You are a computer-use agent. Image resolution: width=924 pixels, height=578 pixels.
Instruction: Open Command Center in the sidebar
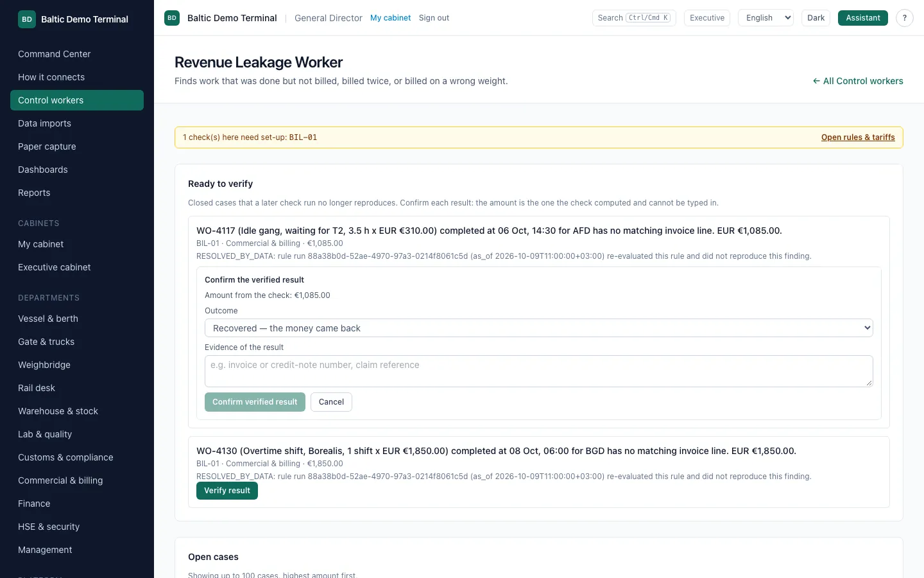click(x=77, y=54)
